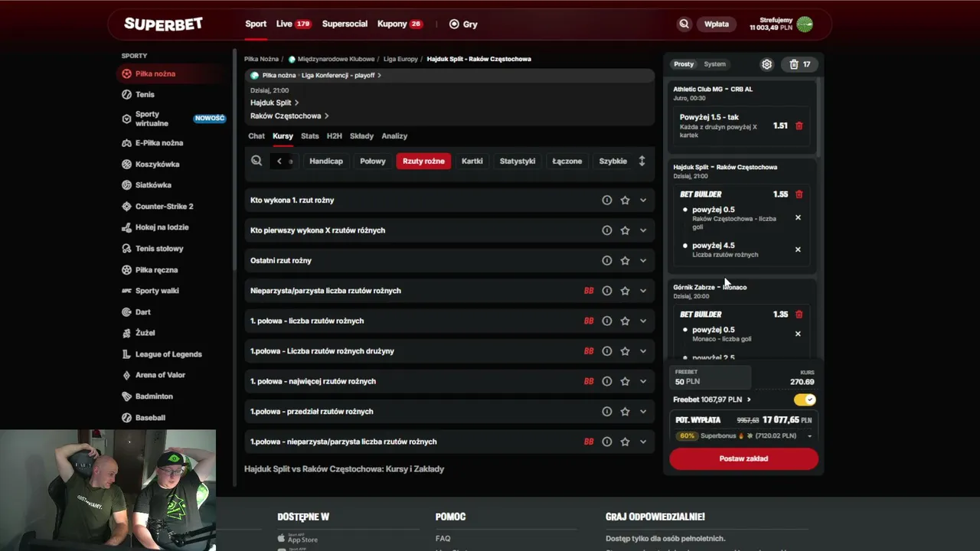Expand 'Nieparzysta/parzysta liczba rzutów rożnych' market
The height and width of the screenshot is (551, 980).
pos(643,291)
